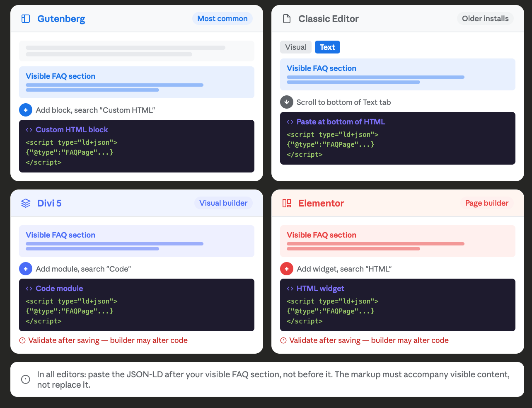Click the Gutenberg layout icon

[26, 19]
